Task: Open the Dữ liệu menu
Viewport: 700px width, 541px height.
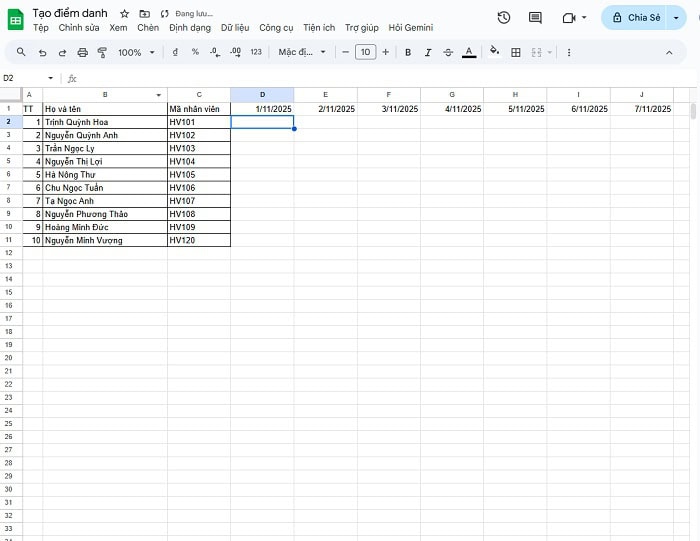Action: pos(235,28)
